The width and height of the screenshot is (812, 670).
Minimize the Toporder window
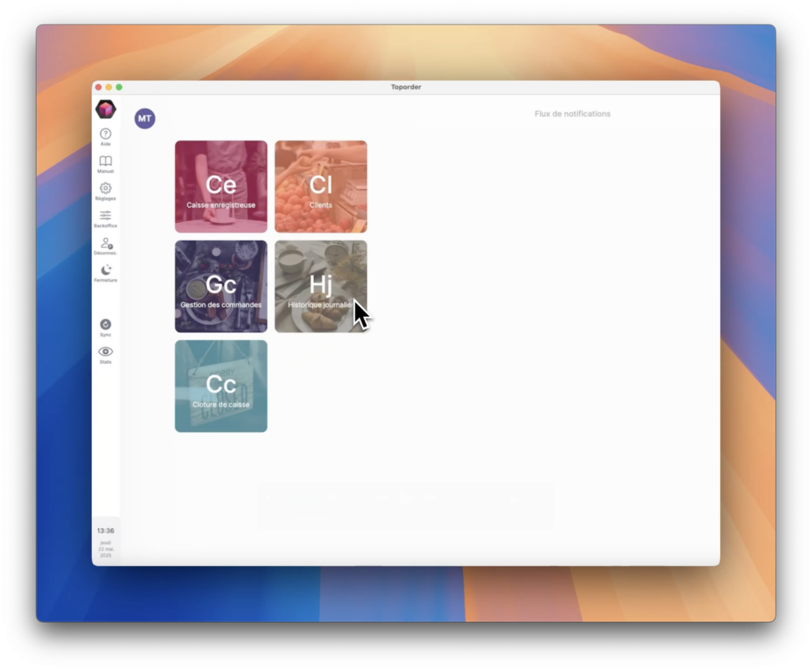[x=109, y=87]
